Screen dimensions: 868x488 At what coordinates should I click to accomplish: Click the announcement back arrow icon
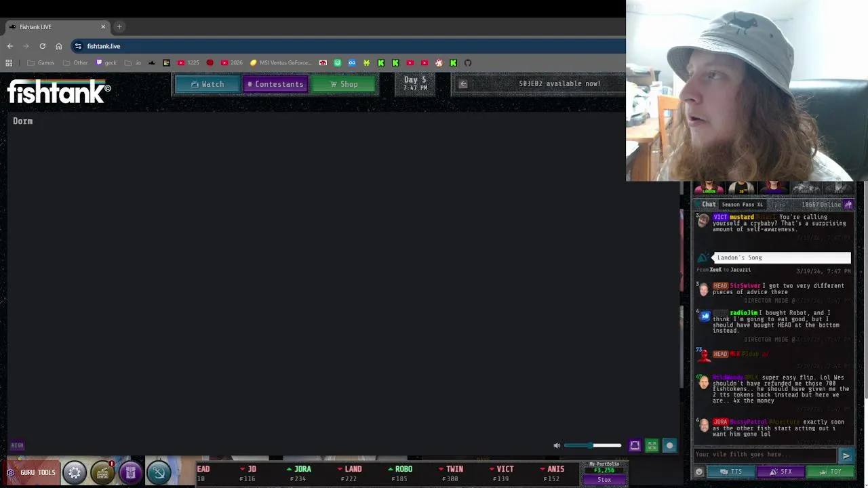click(463, 84)
